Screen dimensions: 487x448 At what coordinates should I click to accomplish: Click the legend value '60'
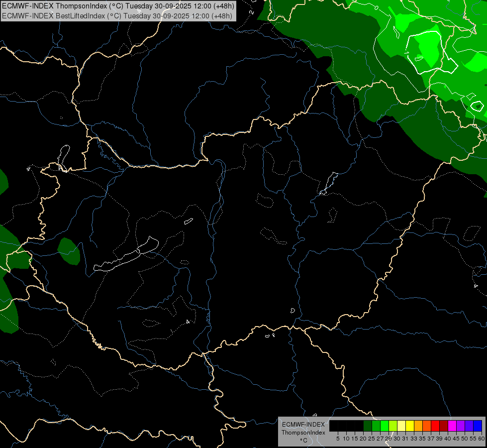(482, 439)
